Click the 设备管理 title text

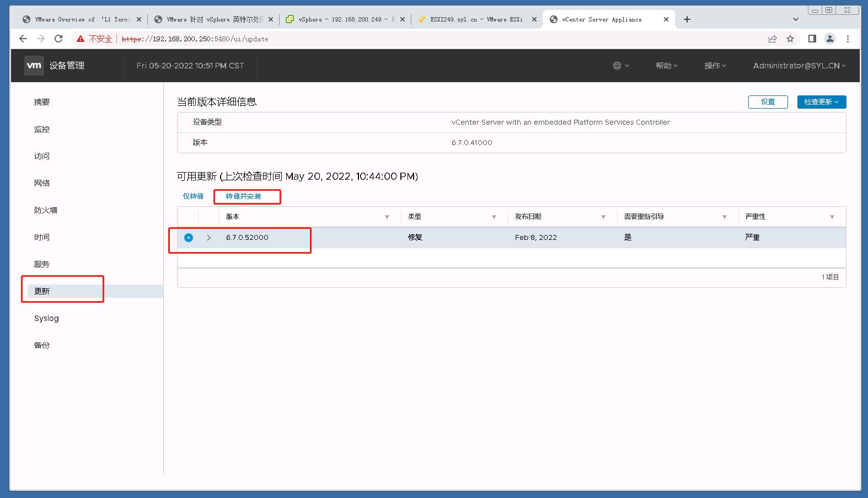click(x=67, y=66)
